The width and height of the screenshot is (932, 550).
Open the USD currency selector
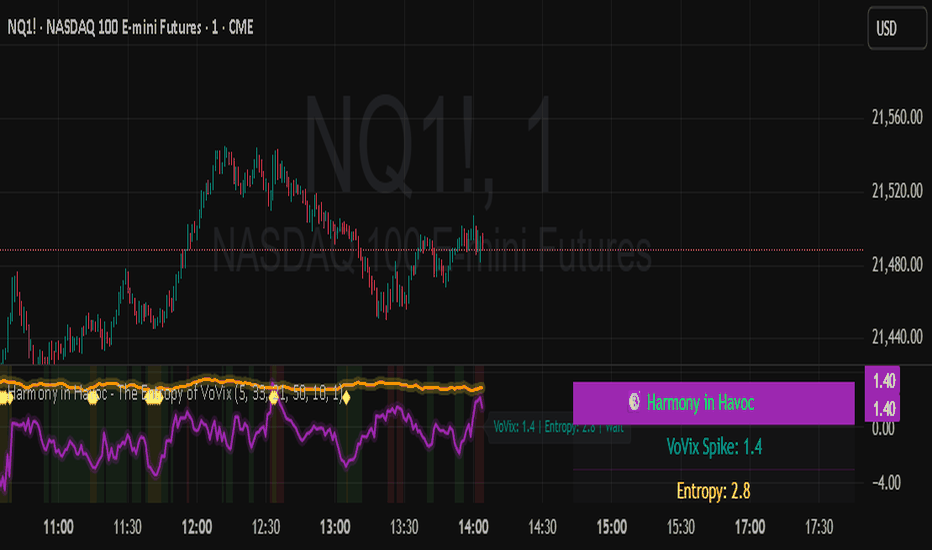click(x=896, y=28)
